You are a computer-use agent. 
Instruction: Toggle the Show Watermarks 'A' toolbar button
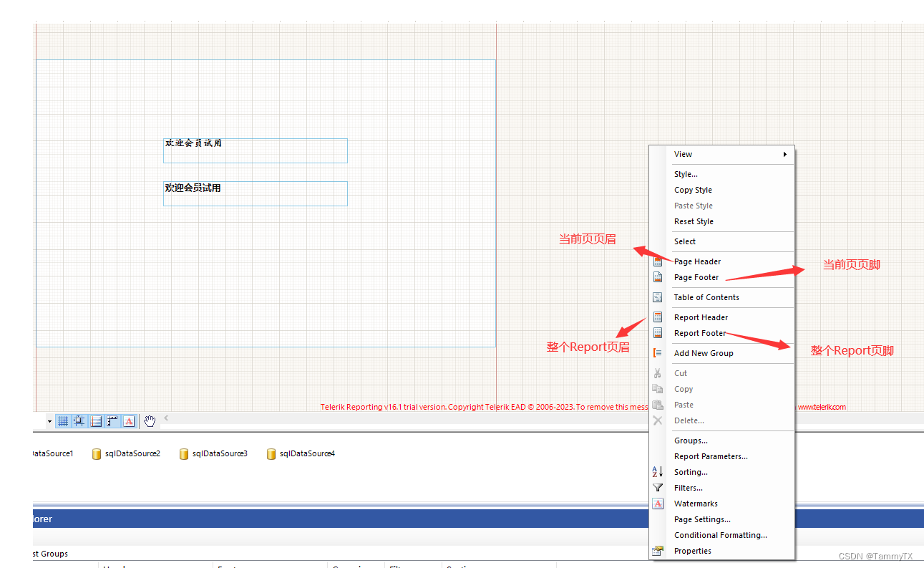pos(129,421)
